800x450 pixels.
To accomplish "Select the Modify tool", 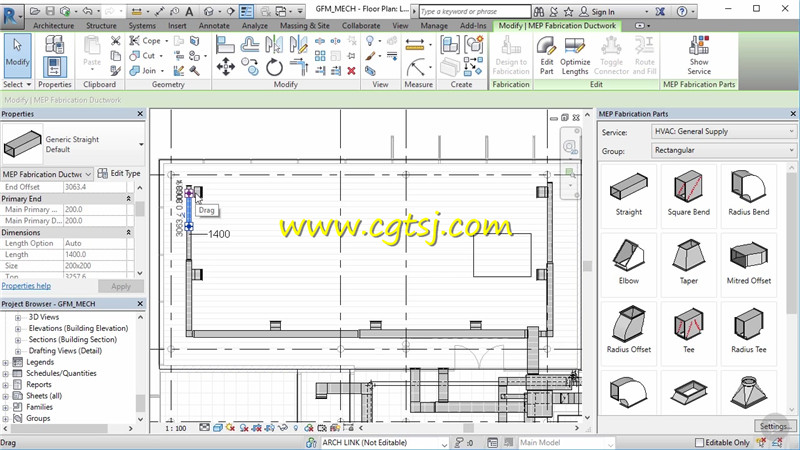I will (17, 56).
